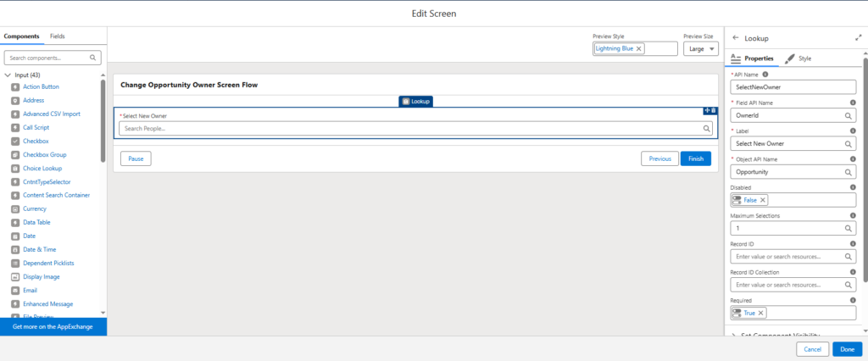Click the Checkbox Group component icon

(x=15, y=154)
